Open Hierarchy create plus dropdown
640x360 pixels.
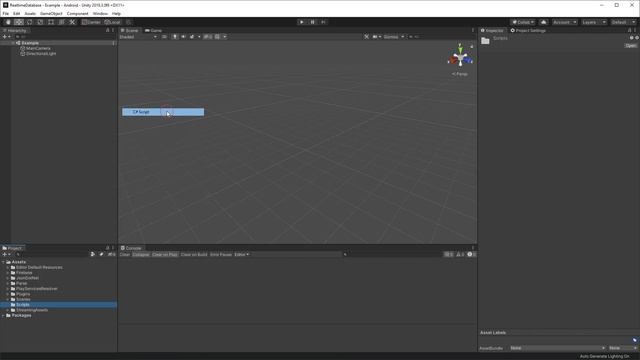tap(6, 37)
